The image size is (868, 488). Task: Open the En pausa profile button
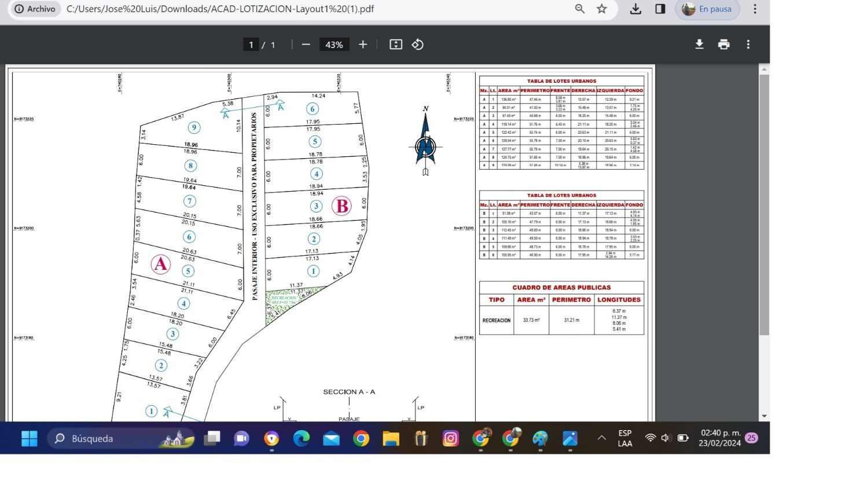pos(707,9)
